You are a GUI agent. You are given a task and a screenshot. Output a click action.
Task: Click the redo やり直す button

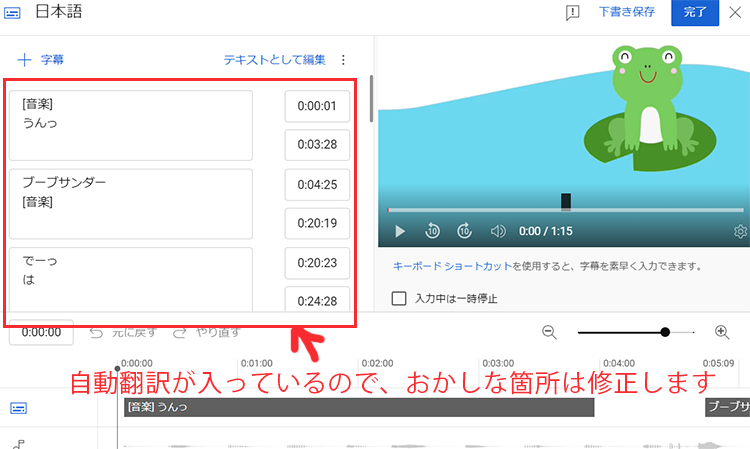point(207,332)
